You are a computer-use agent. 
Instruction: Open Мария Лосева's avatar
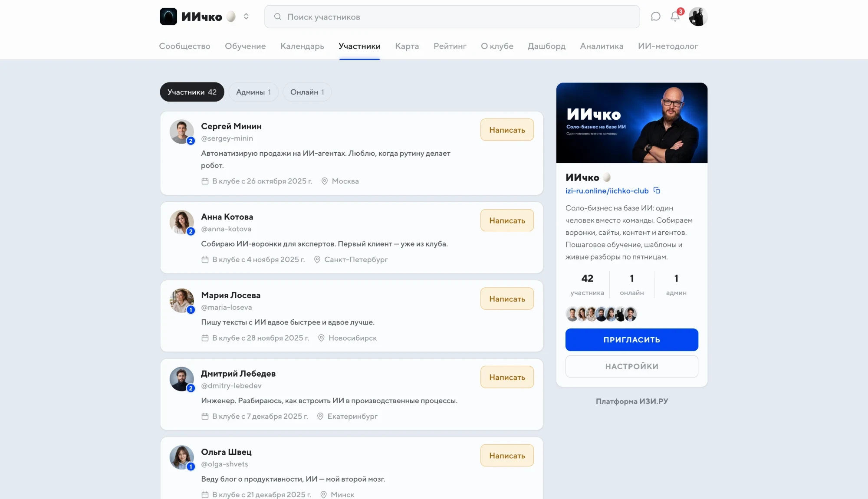coord(181,300)
